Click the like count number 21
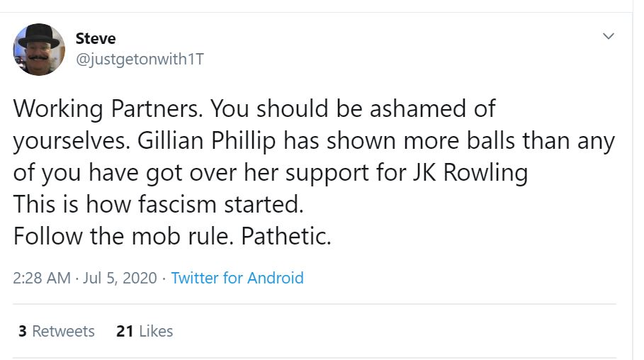644x360 pixels. click(125, 331)
